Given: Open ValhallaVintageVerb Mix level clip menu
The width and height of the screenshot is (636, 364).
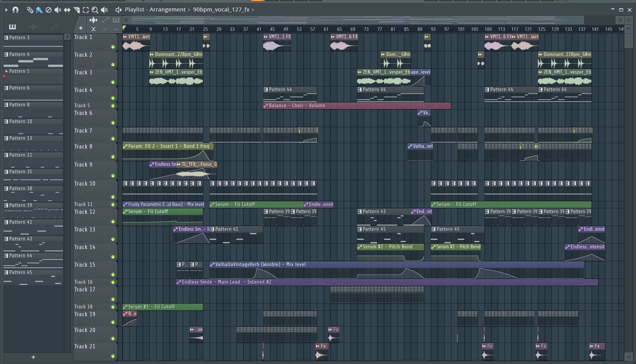Looking at the screenshot, I should [x=212, y=265].
